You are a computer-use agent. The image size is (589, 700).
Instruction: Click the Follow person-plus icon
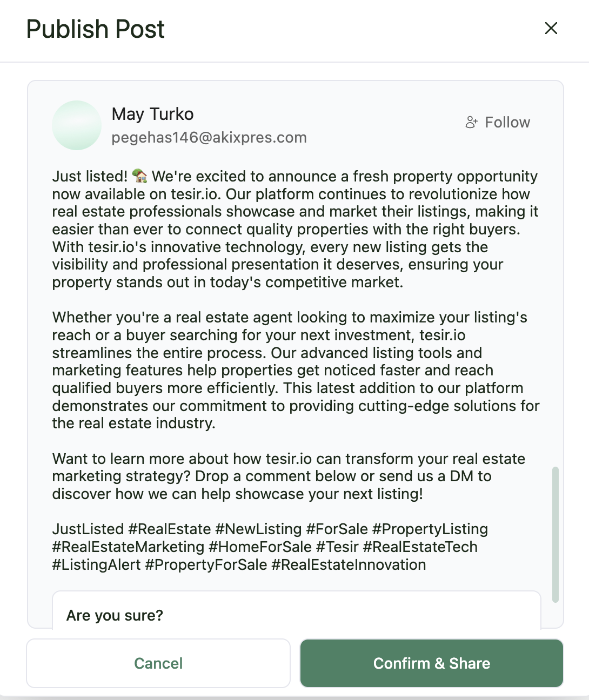point(471,123)
